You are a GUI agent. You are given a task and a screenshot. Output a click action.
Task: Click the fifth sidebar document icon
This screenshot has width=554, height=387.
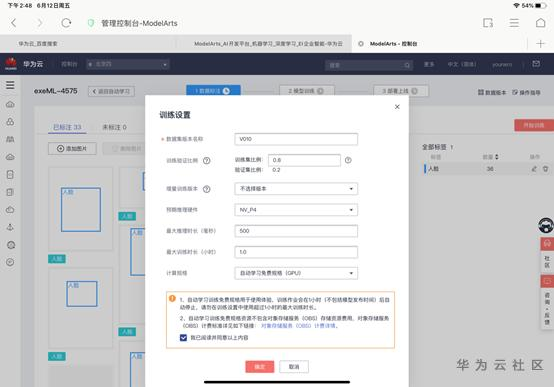(x=10, y=174)
